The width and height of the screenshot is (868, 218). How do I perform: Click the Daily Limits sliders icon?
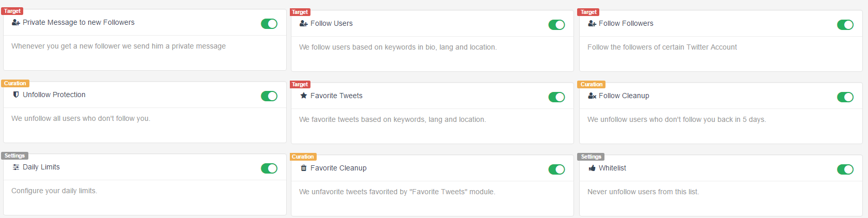16,167
